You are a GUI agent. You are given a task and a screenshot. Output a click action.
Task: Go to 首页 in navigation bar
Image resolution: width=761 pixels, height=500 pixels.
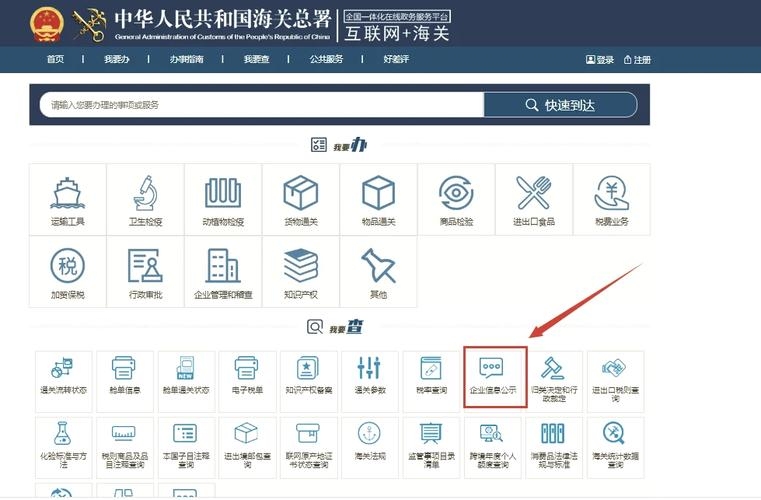[55, 59]
